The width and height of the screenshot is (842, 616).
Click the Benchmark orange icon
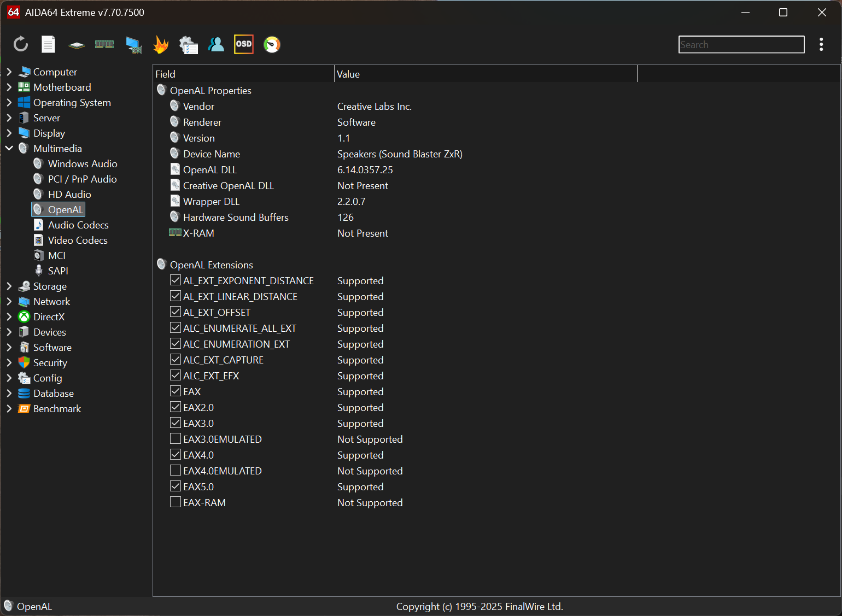click(x=24, y=408)
